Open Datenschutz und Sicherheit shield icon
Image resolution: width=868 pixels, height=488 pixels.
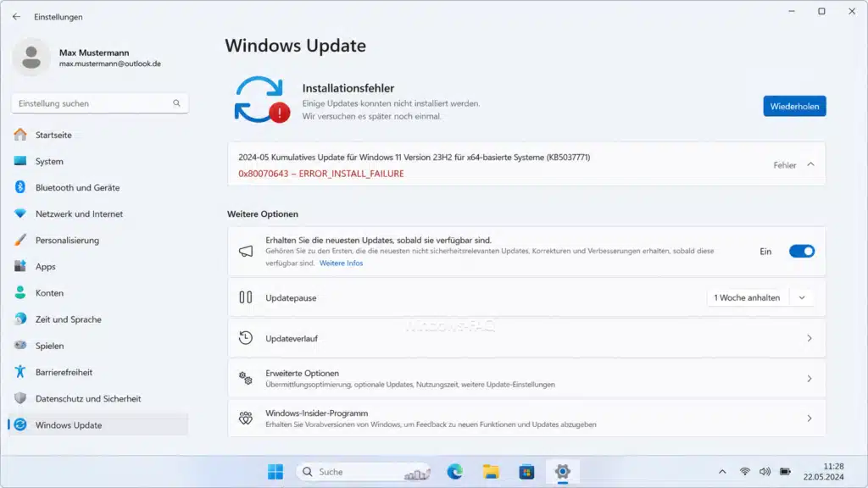[x=20, y=398]
